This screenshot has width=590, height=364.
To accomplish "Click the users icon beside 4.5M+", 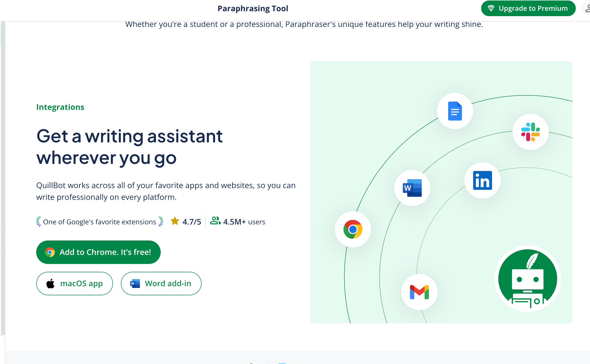I will pos(216,221).
